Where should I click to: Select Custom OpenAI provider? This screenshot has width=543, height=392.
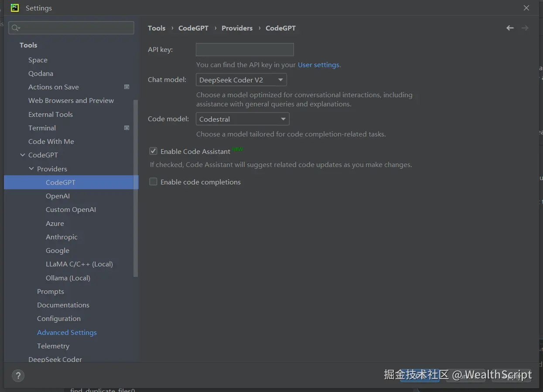(71, 209)
